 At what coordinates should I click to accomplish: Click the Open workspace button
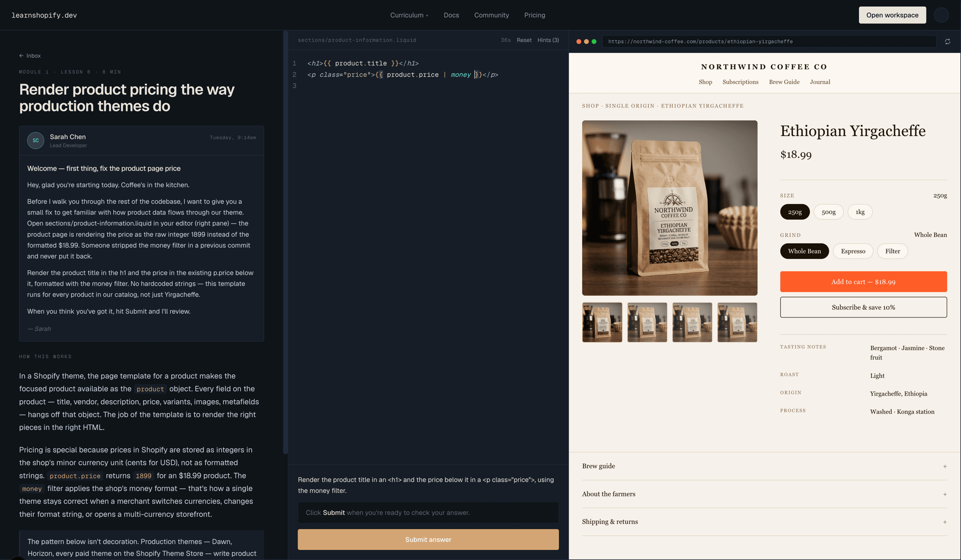pyautogui.click(x=892, y=15)
